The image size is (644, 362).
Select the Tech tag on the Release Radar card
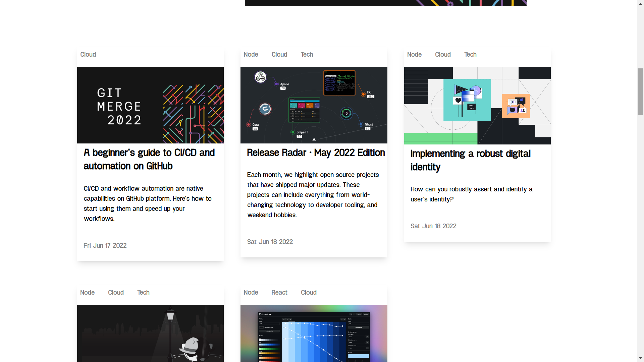[x=307, y=55]
